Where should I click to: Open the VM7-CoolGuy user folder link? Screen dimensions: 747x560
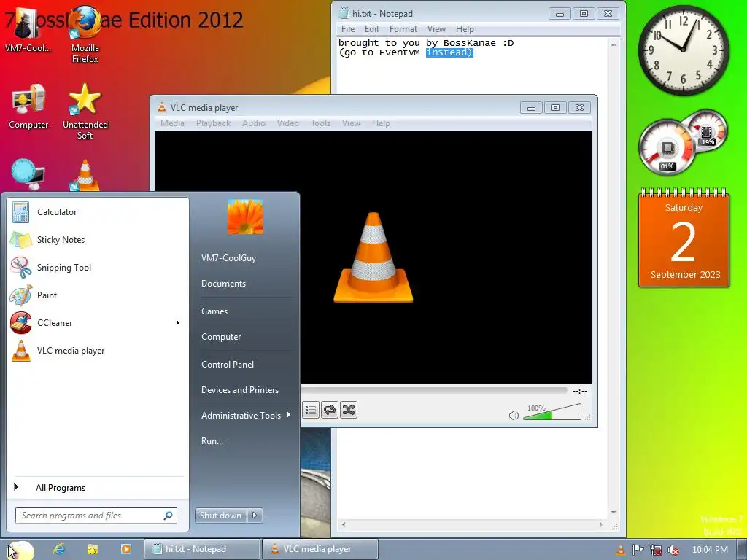click(x=228, y=257)
